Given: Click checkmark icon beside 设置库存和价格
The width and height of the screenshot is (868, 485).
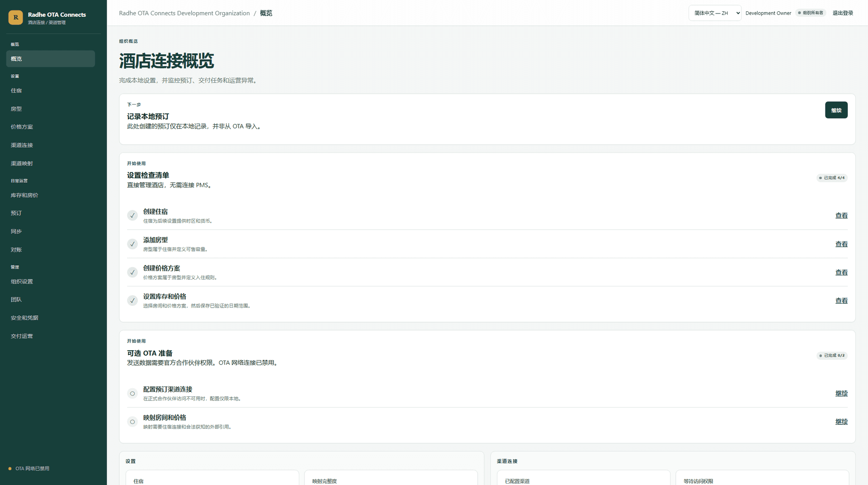Looking at the screenshot, I should (132, 301).
